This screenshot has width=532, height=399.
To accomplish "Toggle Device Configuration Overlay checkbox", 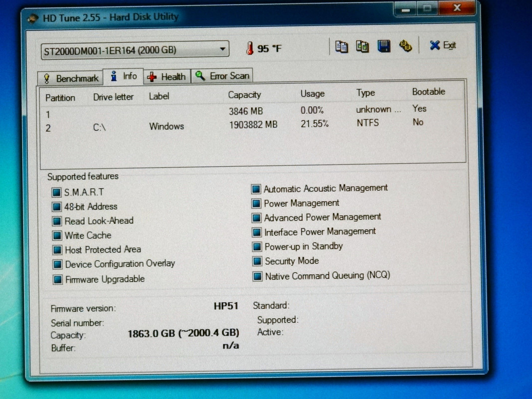I will [x=57, y=264].
